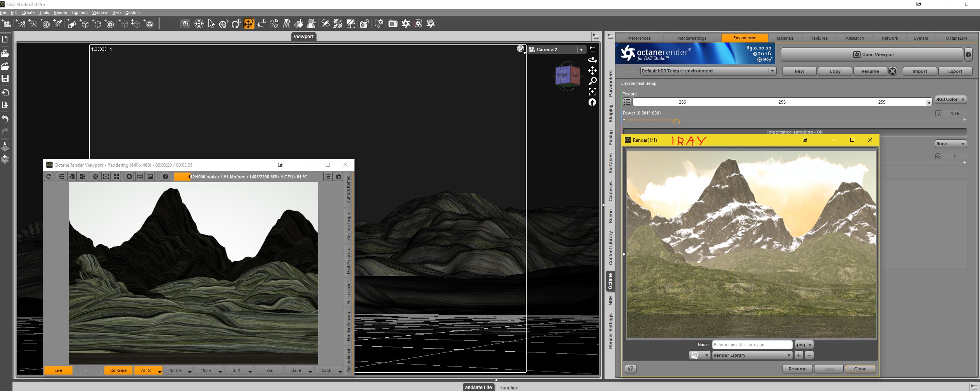
Task: Select the Rotate tool in the toolbar
Action: (236, 24)
